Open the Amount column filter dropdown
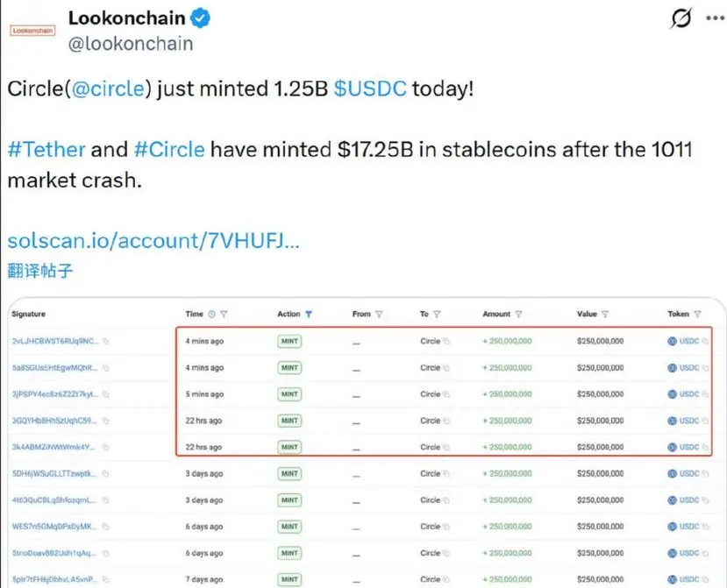This screenshot has height=588, width=727. pos(519,314)
